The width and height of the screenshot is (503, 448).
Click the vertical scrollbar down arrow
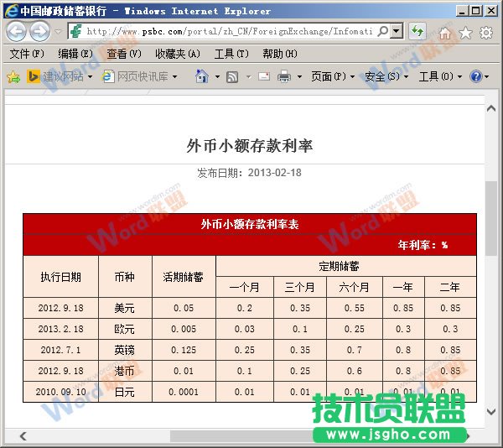click(490, 412)
